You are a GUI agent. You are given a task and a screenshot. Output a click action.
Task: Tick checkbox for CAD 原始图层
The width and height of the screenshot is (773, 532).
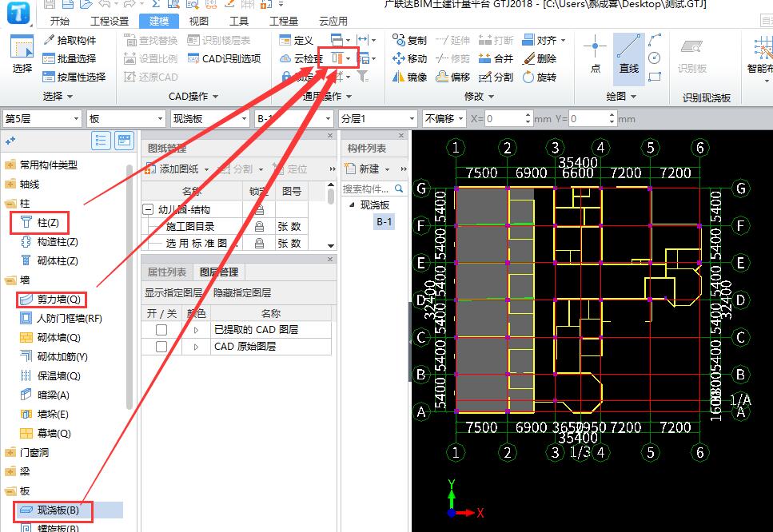[161, 347]
